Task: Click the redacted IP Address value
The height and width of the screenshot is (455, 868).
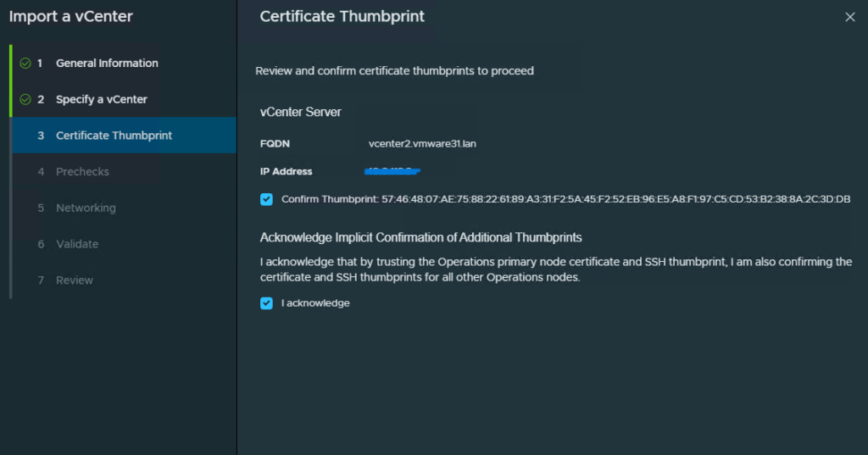Action: (x=394, y=171)
